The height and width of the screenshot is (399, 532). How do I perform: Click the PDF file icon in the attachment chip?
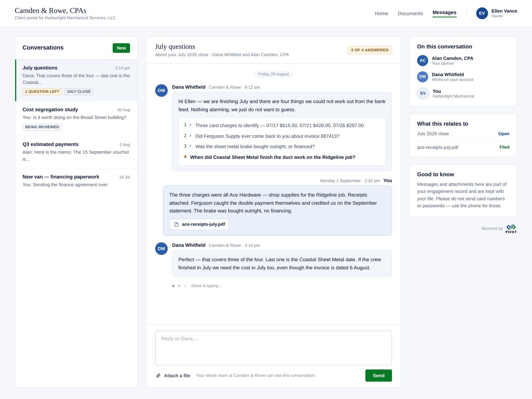[x=176, y=225]
